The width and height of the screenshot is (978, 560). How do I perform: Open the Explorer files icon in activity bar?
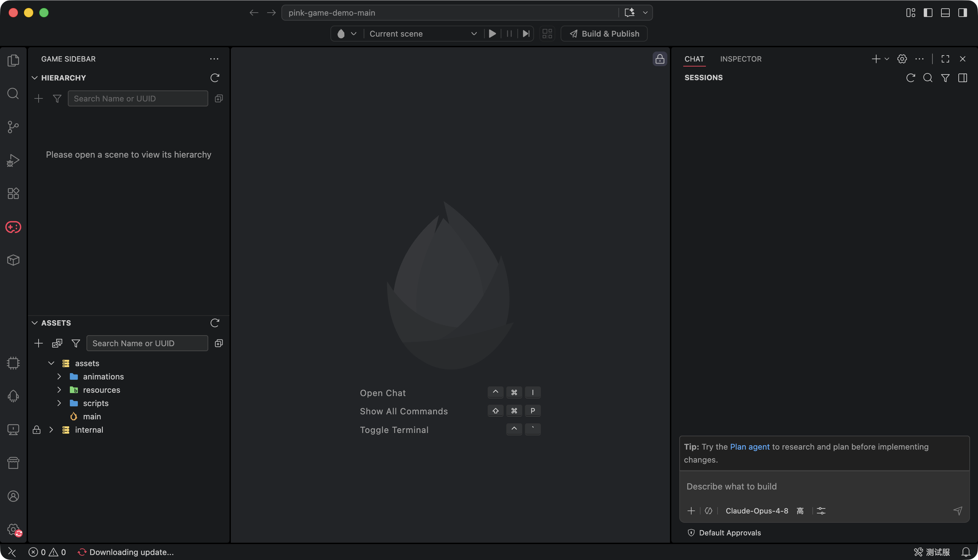point(13,61)
